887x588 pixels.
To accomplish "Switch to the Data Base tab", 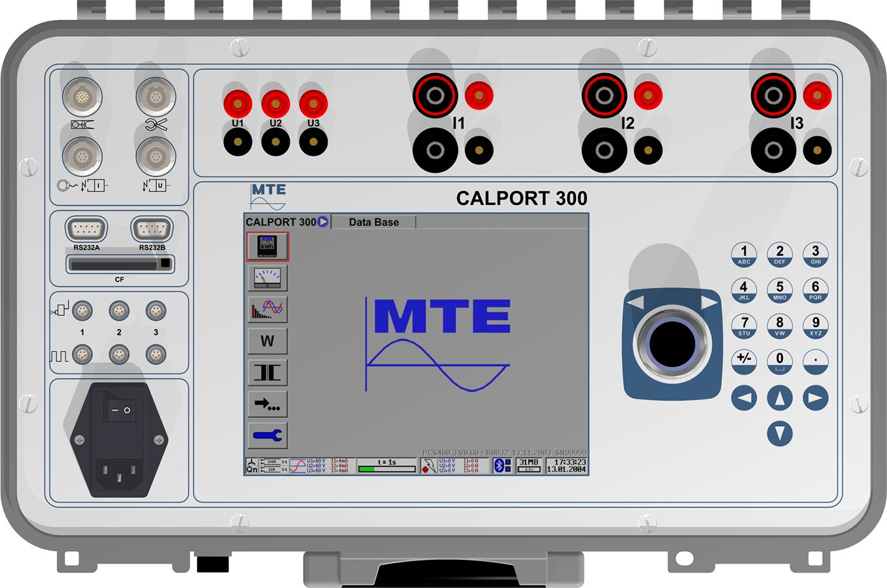I will 374,222.
